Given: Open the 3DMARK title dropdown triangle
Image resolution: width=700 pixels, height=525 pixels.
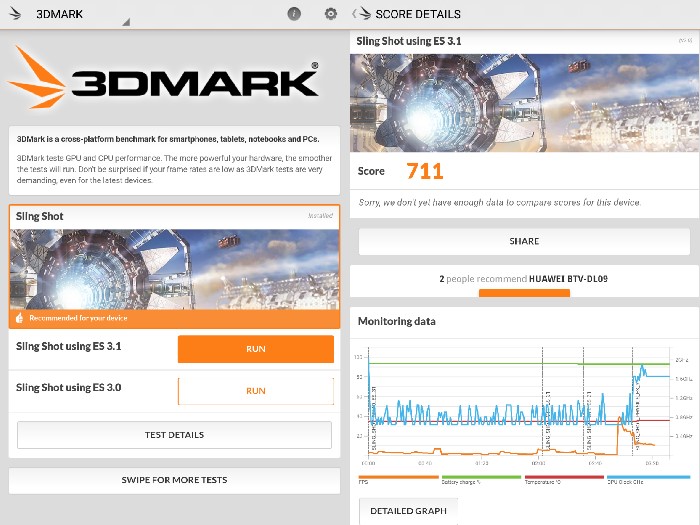Looking at the screenshot, I should pos(126,22).
